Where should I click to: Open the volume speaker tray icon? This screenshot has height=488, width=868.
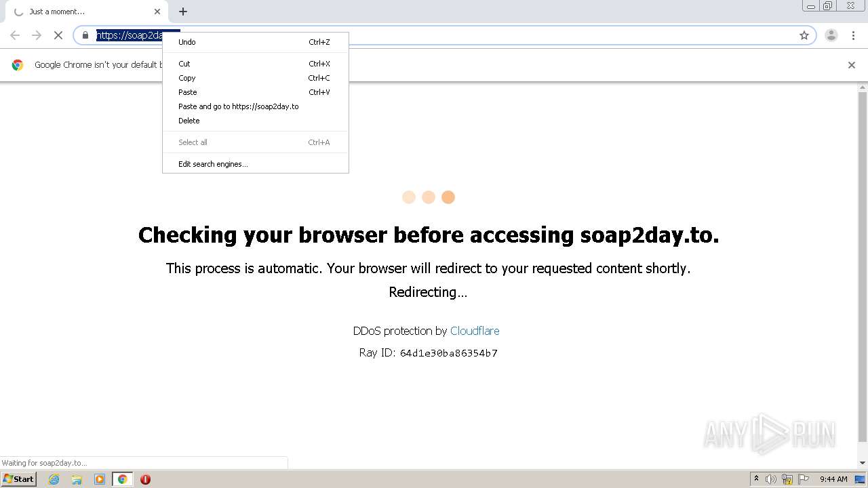point(771,479)
